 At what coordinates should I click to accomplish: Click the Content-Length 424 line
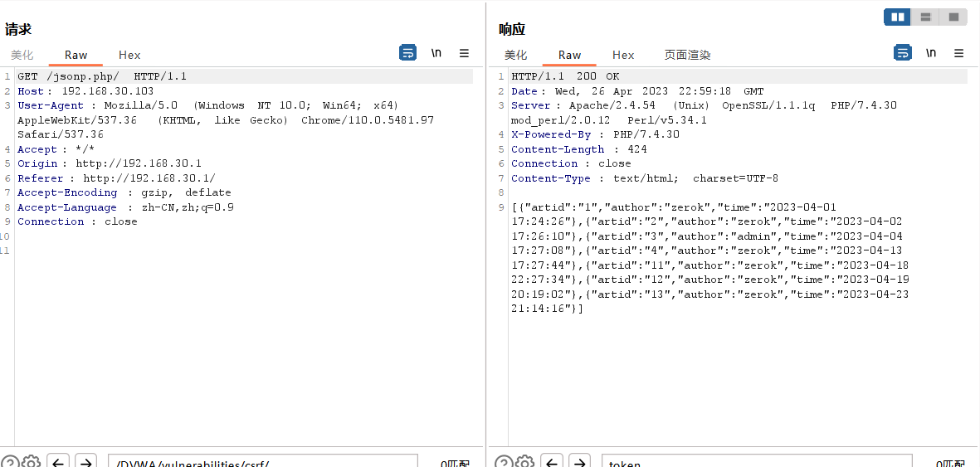coord(578,149)
